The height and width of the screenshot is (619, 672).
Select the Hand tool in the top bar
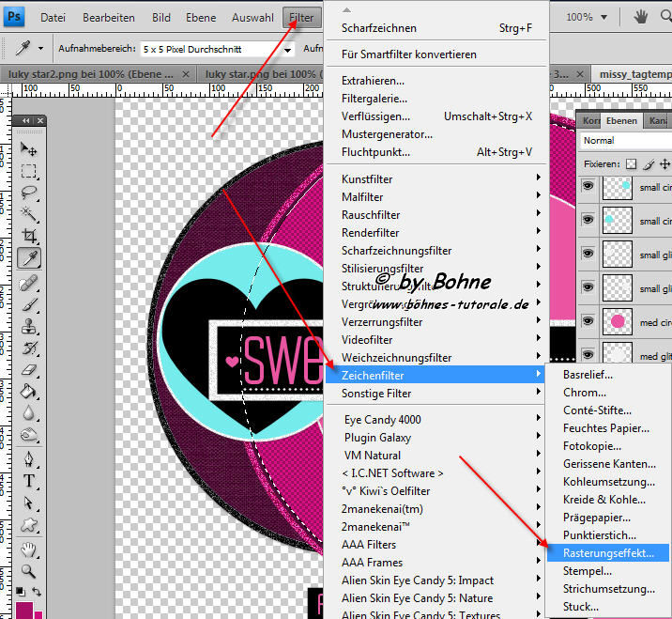tap(642, 17)
